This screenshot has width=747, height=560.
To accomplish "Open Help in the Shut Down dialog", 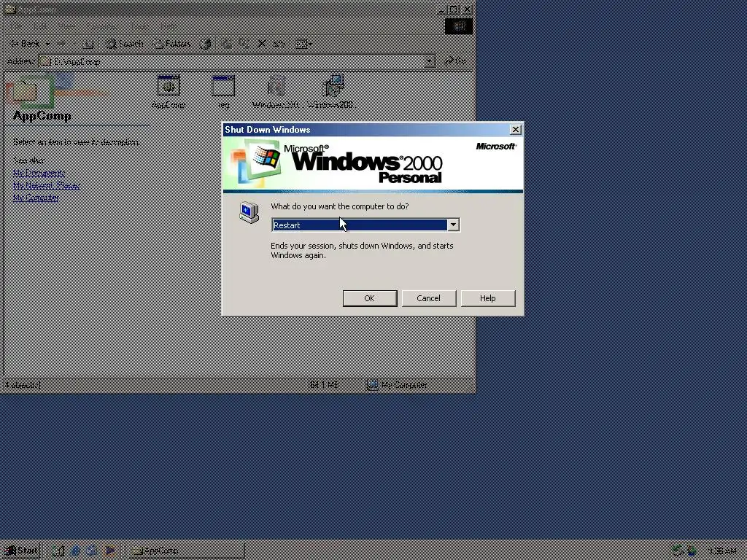I will (487, 298).
